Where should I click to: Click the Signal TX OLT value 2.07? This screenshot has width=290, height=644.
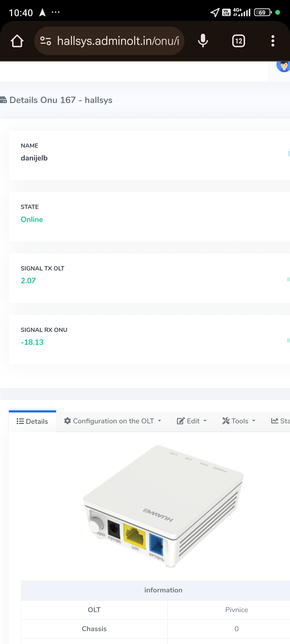tap(28, 280)
